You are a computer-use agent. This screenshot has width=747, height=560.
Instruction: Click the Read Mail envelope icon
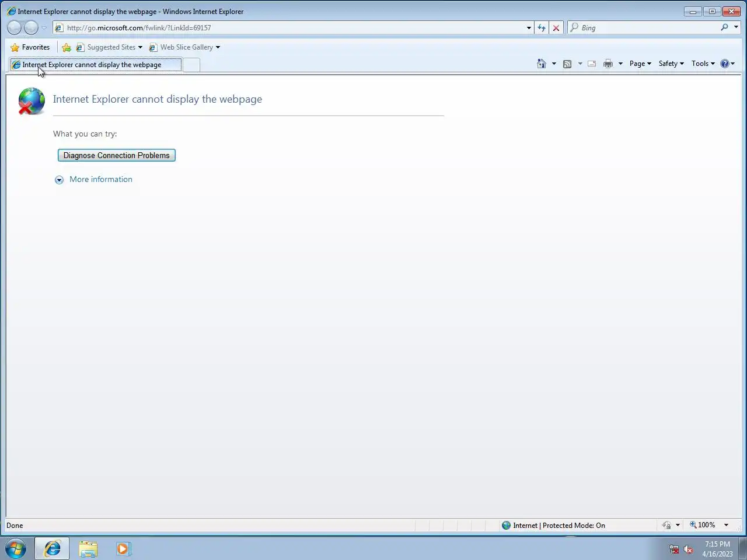(592, 64)
